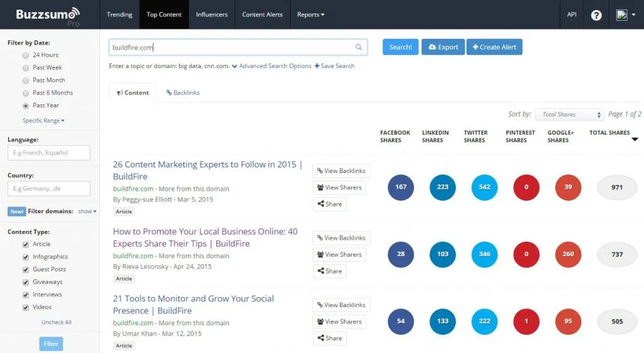Select the Past 6 Months filter
Image resolution: width=644 pixels, height=353 pixels.
(26, 93)
